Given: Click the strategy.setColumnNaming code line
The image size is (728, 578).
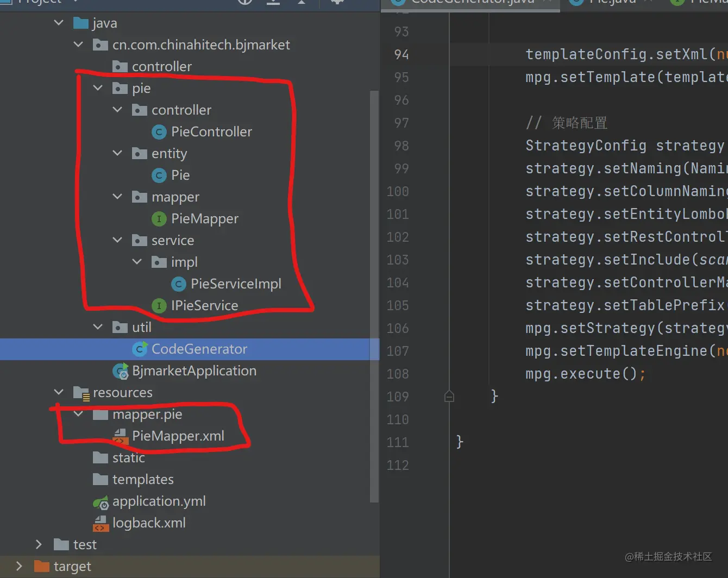Looking at the screenshot, I should (626, 191).
